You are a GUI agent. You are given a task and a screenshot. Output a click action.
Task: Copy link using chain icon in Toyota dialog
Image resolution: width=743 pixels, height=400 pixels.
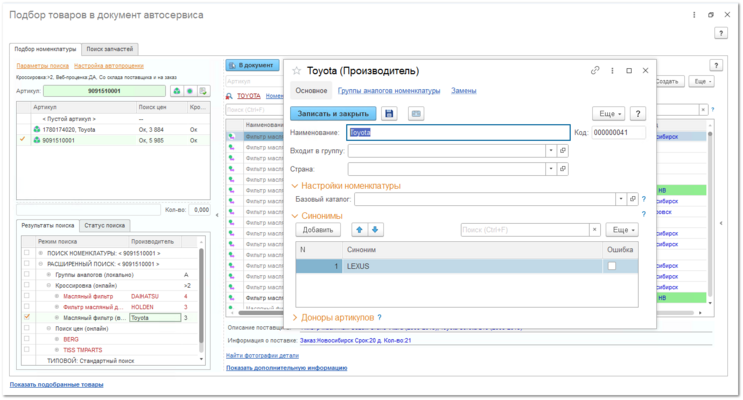[595, 71]
